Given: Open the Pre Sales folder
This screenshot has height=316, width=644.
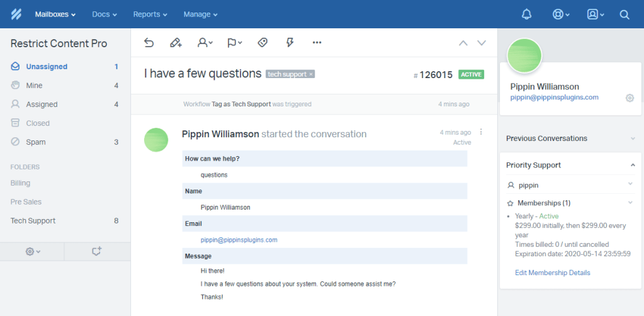Looking at the screenshot, I should coord(26,202).
